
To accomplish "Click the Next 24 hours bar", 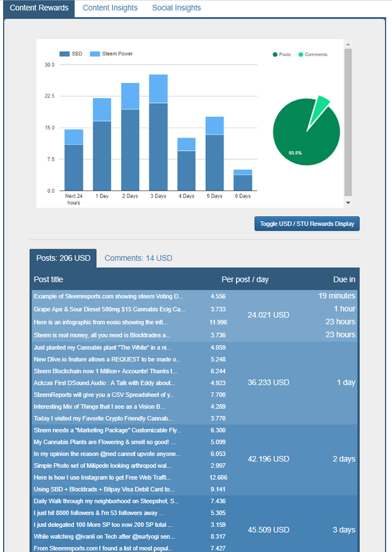I will pos(74,160).
